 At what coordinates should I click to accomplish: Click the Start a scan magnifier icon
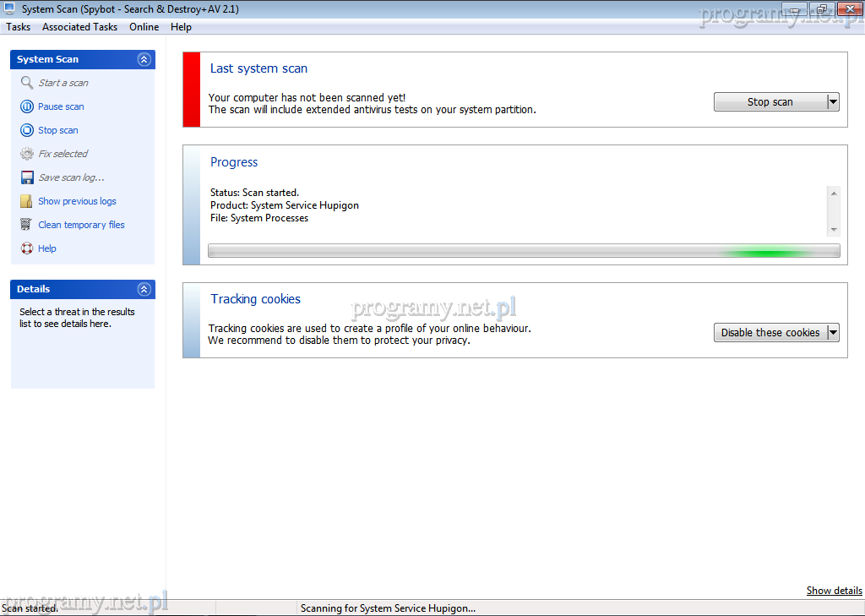click(x=27, y=83)
